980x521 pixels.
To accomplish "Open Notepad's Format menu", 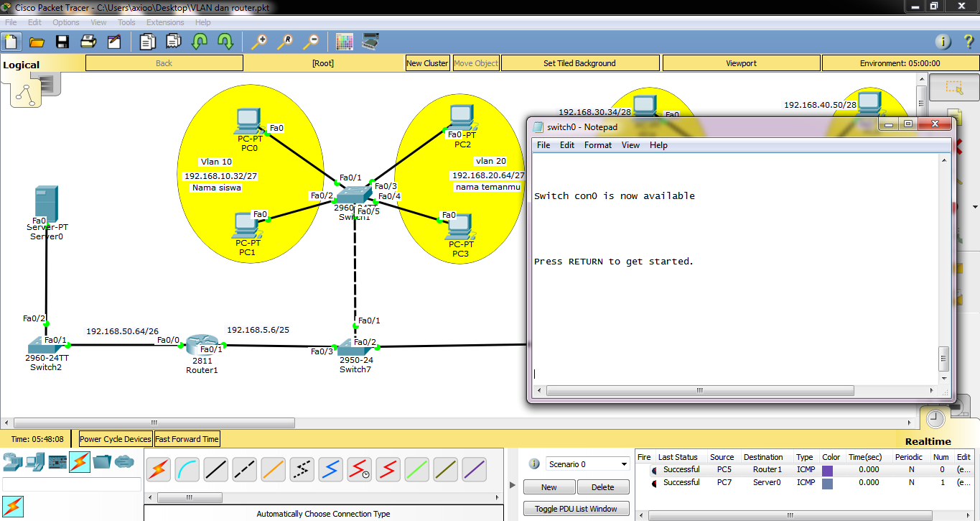I will point(597,144).
